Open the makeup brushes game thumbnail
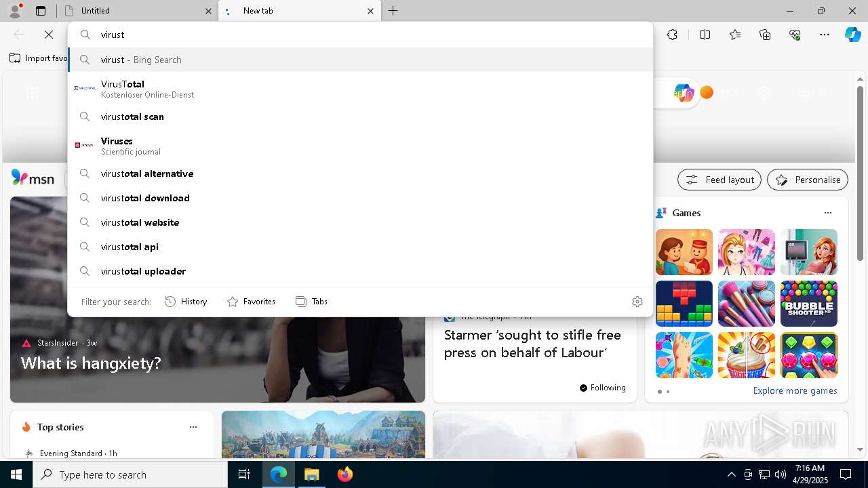 pos(747,304)
